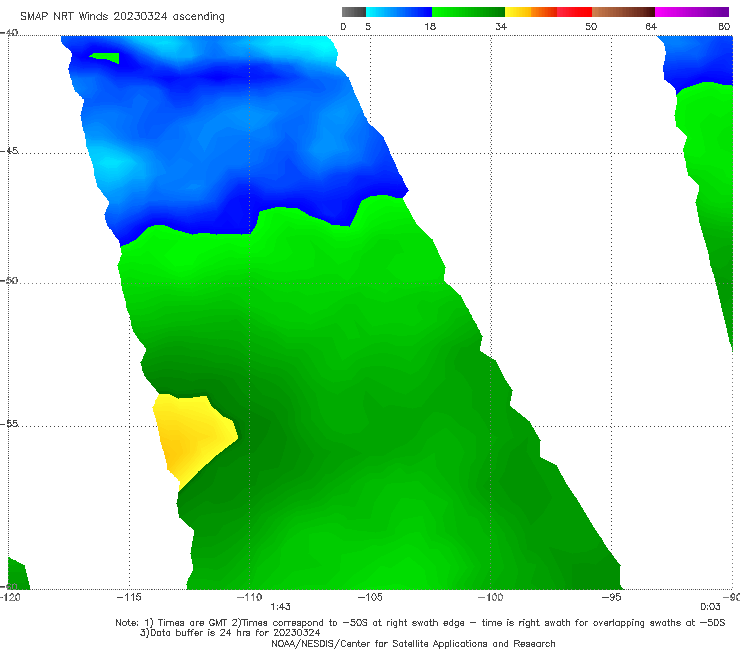The width and height of the screenshot is (740, 650).
Task: Click the longitude label '-95'
Action: tap(612, 597)
